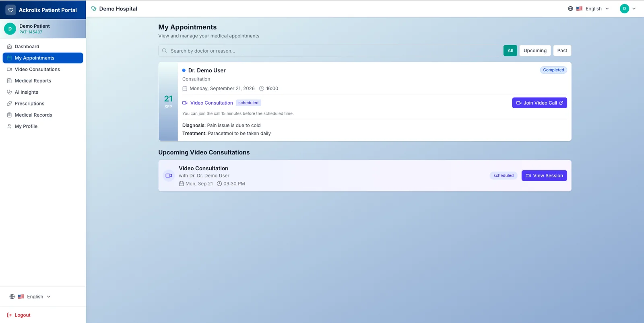
Task: Click the heart logo icon in Ackrolix header
Action: (11, 10)
